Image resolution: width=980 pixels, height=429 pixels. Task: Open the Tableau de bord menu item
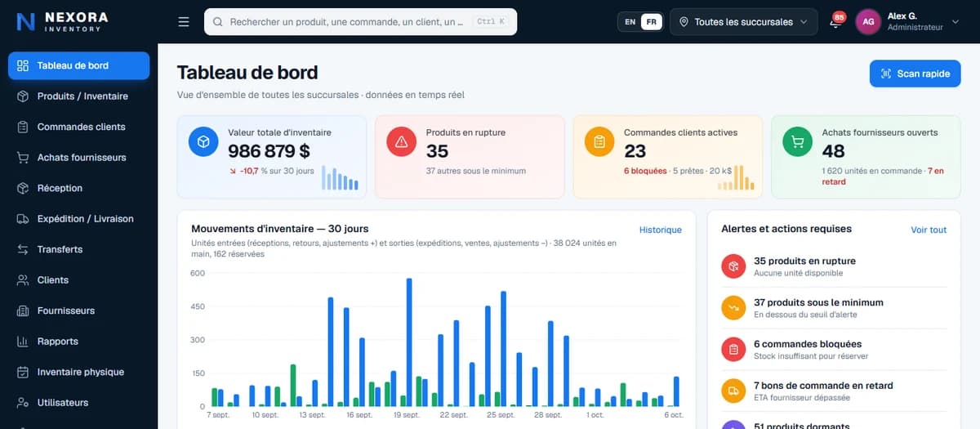[x=78, y=65]
